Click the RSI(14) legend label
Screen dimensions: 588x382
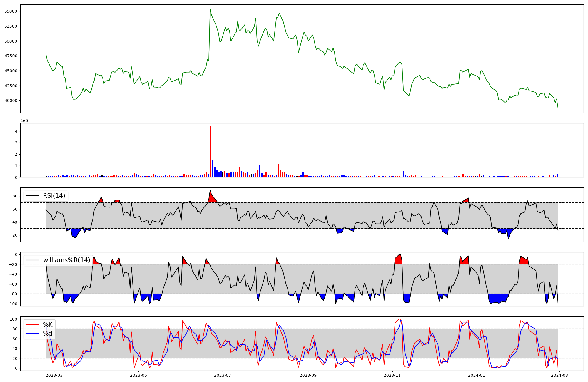point(54,196)
